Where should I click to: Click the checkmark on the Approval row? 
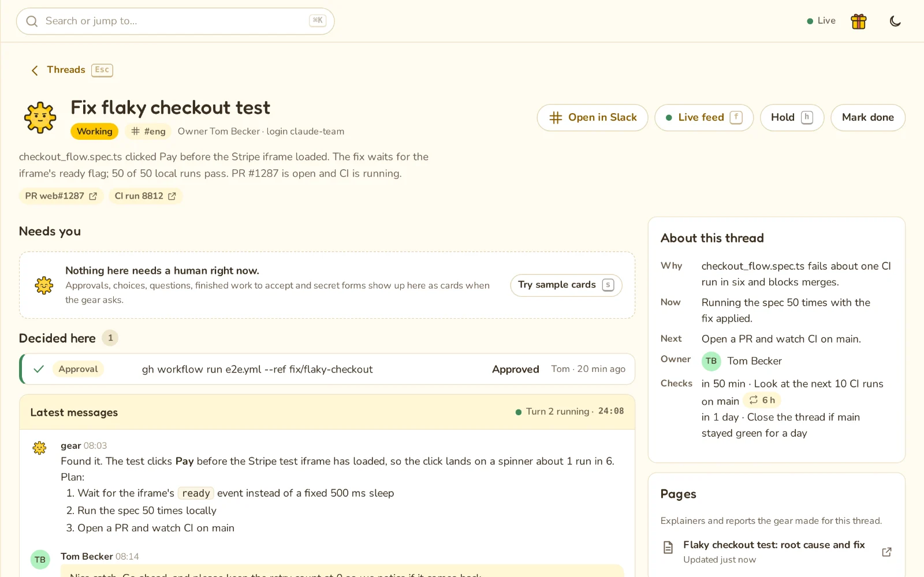[x=39, y=369]
